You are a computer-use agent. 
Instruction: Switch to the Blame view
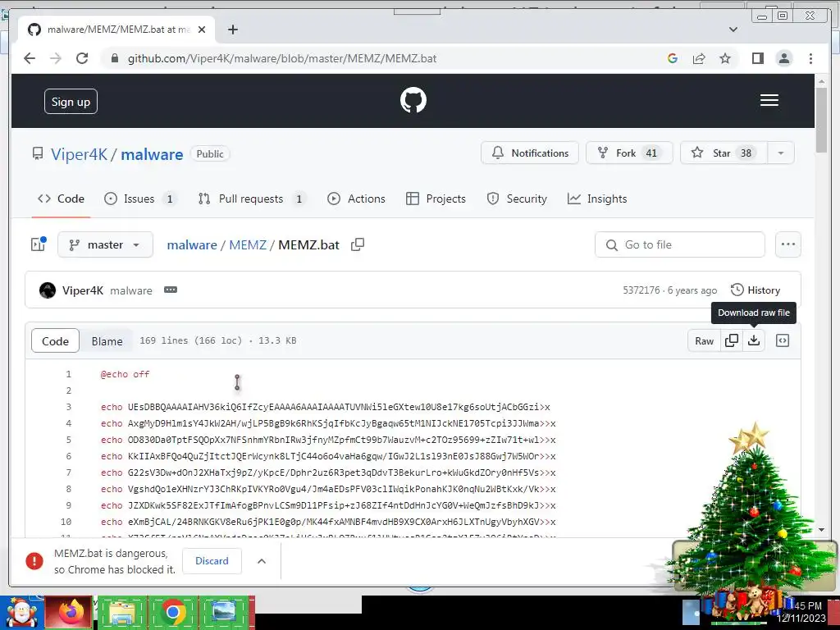tap(107, 341)
